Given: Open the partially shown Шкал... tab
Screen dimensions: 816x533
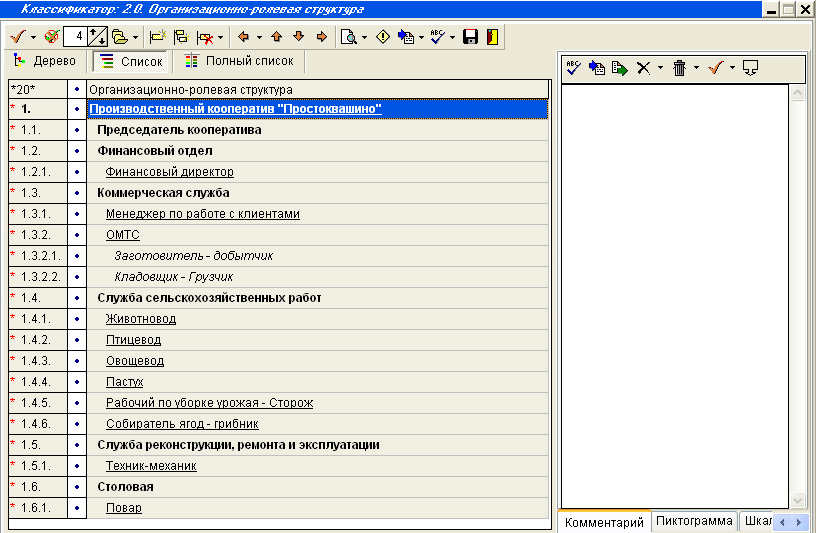Looking at the screenshot, I should [x=757, y=521].
